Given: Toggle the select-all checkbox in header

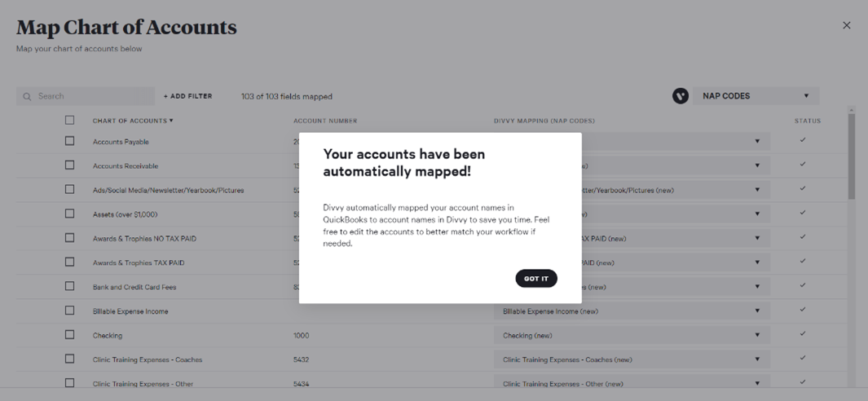Looking at the screenshot, I should click(x=70, y=120).
